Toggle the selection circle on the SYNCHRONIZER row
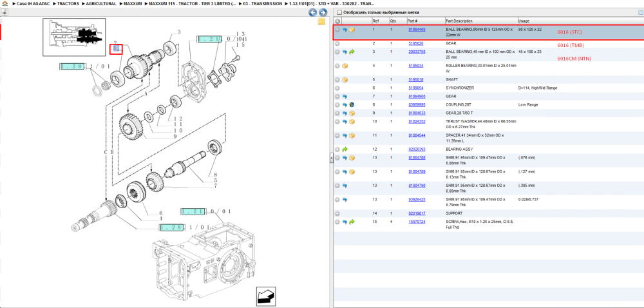The height and width of the screenshot is (308, 644). pyautogui.click(x=337, y=88)
